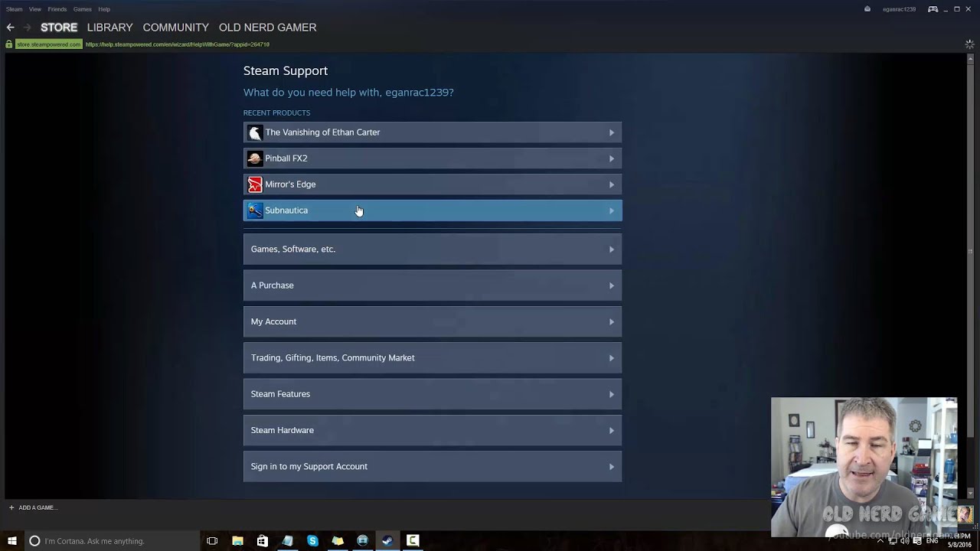Screen dimensions: 980x551
Task: Click the Pinball FX2 game icon
Action: point(255,158)
